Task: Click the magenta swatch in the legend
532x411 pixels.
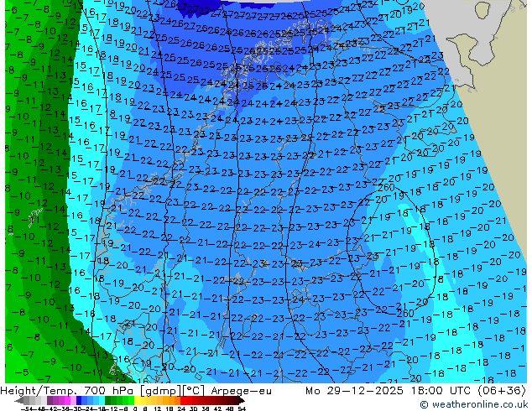Action: pyautogui.click(x=67, y=401)
